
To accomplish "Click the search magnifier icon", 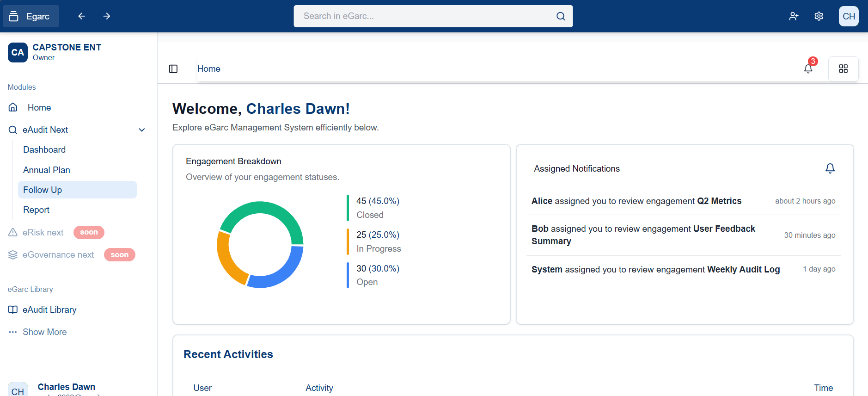I will tap(560, 16).
